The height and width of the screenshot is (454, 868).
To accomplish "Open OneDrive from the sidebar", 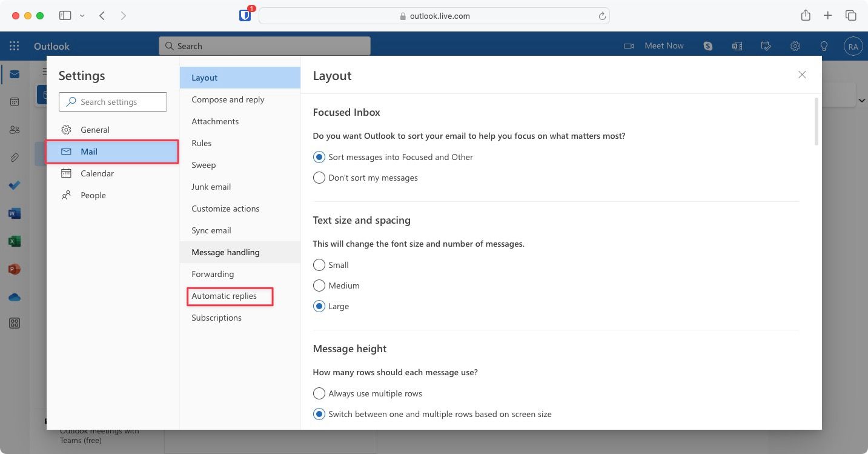I will pos(14,296).
